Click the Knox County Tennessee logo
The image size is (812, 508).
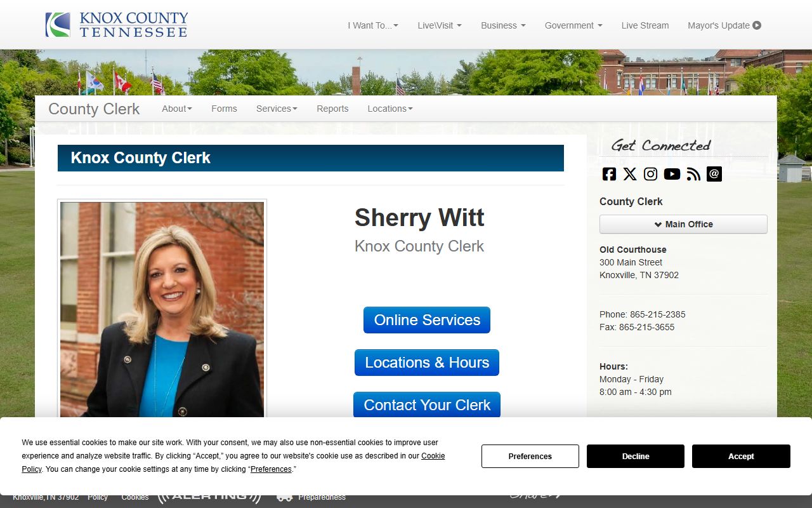(117, 25)
